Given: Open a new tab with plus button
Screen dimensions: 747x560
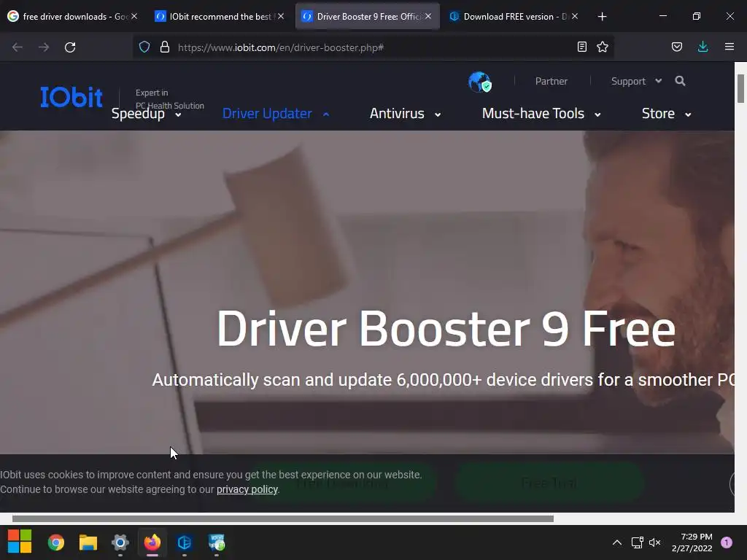Looking at the screenshot, I should (x=602, y=17).
